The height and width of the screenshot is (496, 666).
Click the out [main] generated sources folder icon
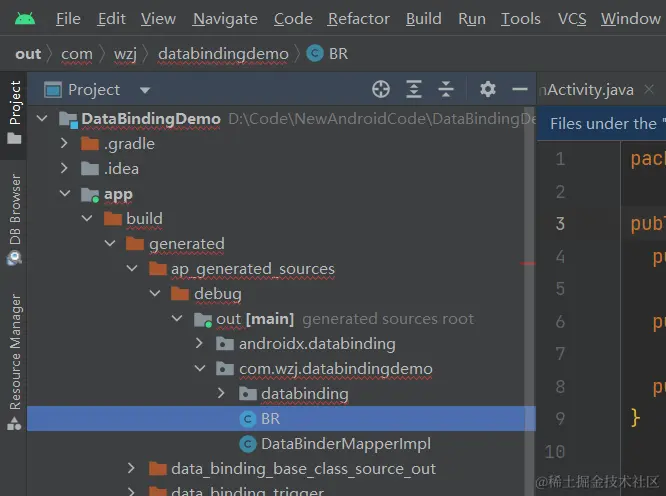(203, 320)
